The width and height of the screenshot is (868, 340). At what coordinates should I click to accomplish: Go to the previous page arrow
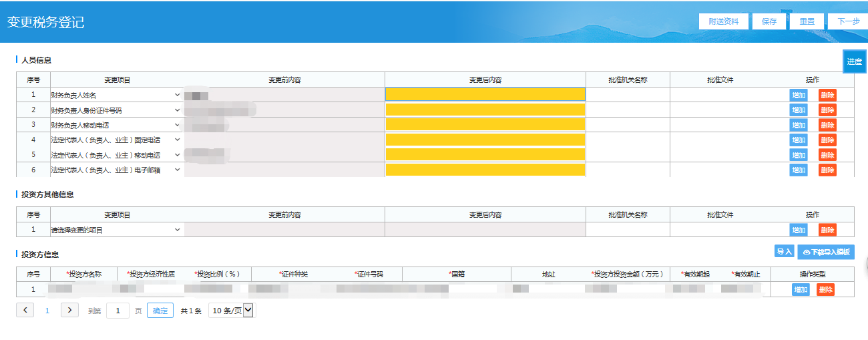pos(25,310)
